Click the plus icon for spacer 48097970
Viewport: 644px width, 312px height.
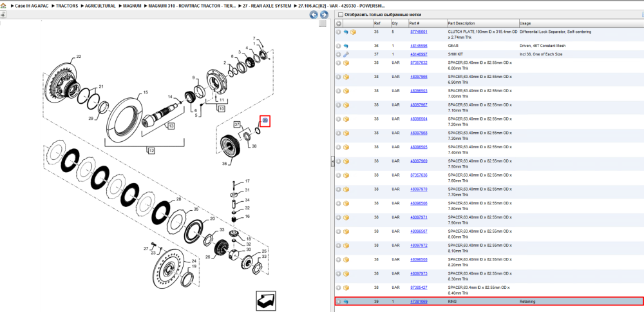[x=339, y=189]
